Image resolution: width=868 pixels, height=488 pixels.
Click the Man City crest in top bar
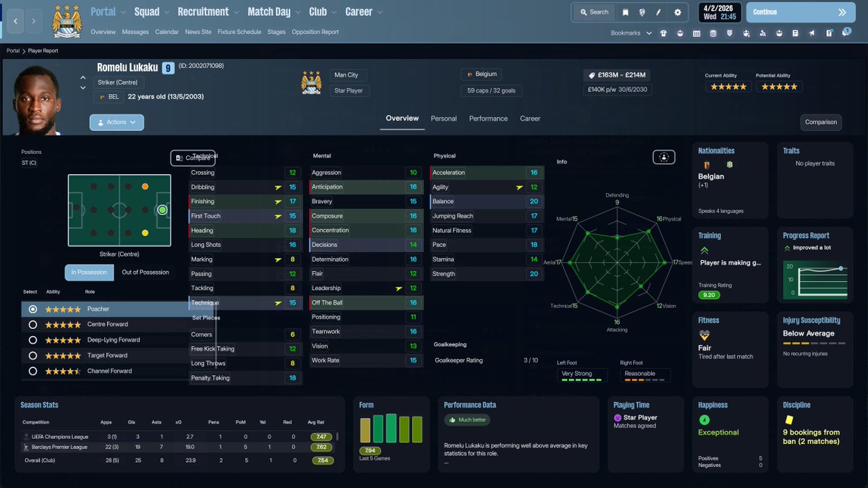click(x=67, y=21)
